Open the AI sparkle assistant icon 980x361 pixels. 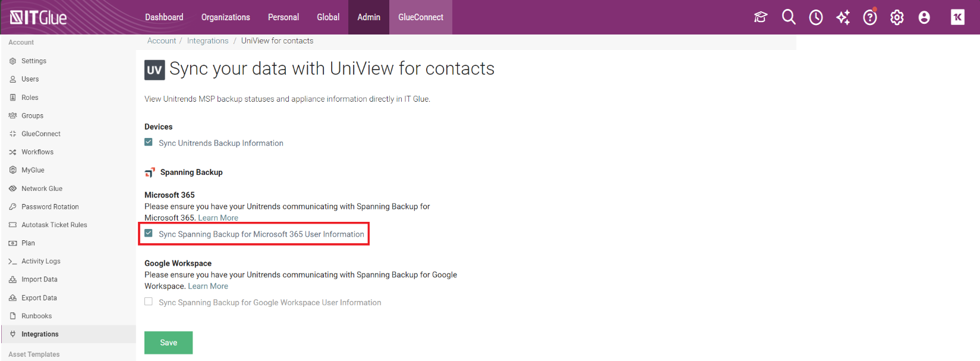point(843,17)
